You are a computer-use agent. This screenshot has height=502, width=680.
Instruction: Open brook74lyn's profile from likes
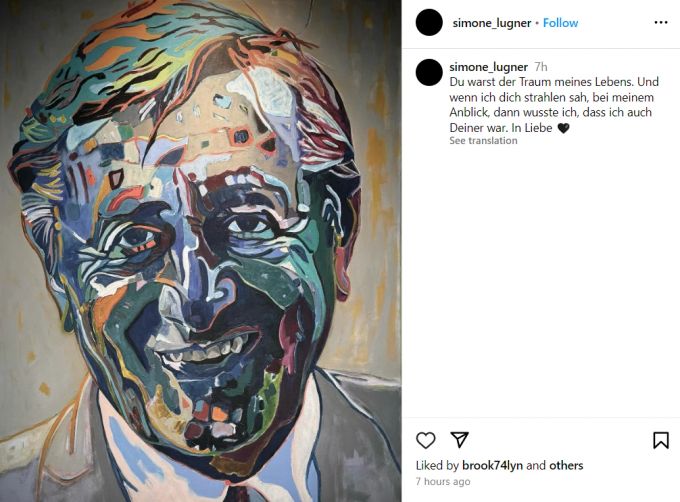[x=492, y=466]
